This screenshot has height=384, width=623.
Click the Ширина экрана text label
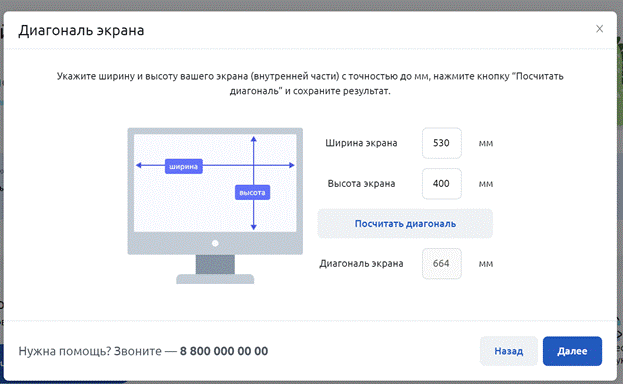click(x=361, y=143)
